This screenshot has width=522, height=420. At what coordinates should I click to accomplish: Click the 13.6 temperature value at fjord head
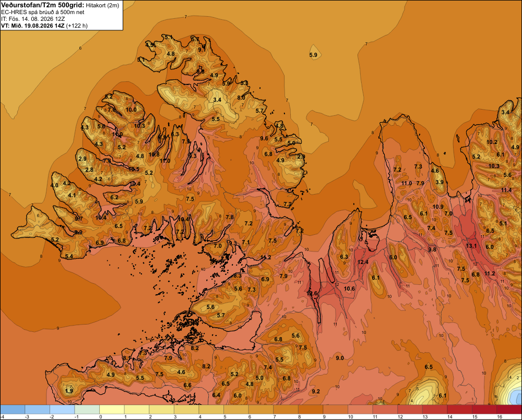(312, 293)
